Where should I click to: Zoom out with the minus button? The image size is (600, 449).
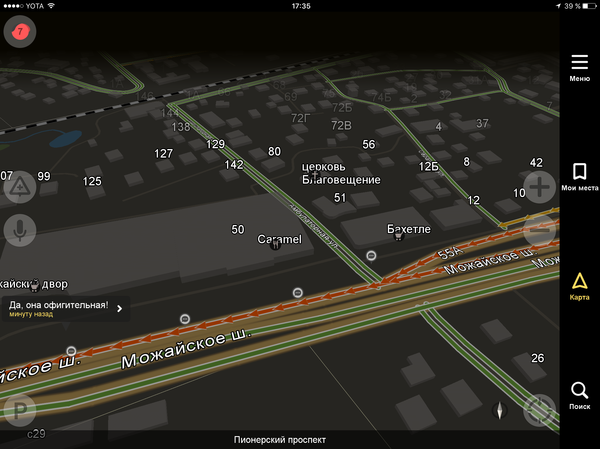(540, 230)
